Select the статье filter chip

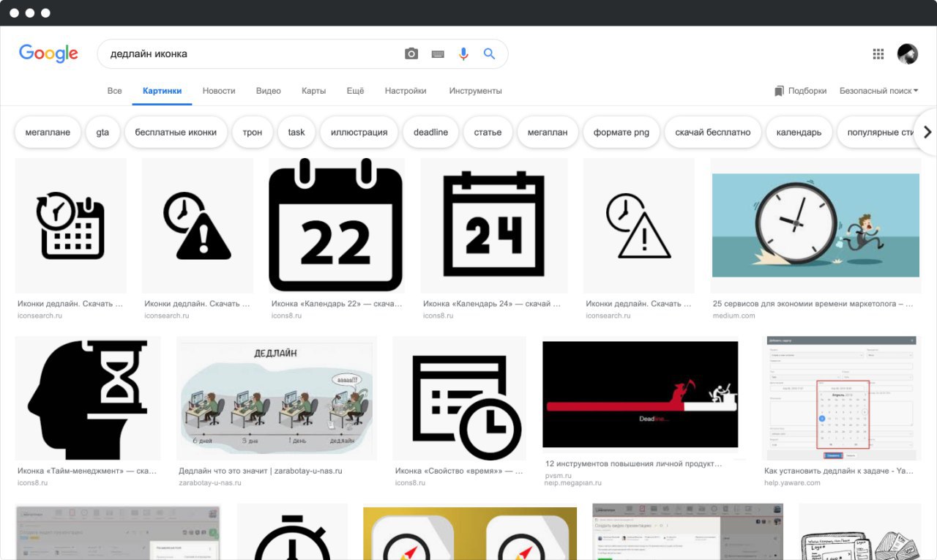[488, 132]
